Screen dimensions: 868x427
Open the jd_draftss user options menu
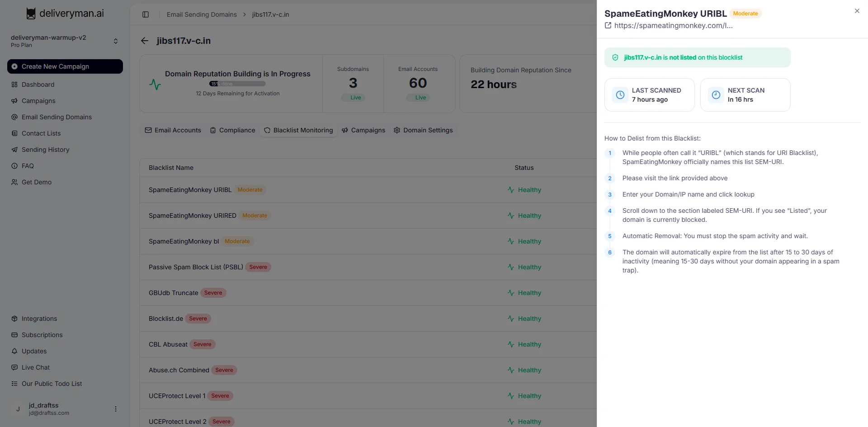116,409
